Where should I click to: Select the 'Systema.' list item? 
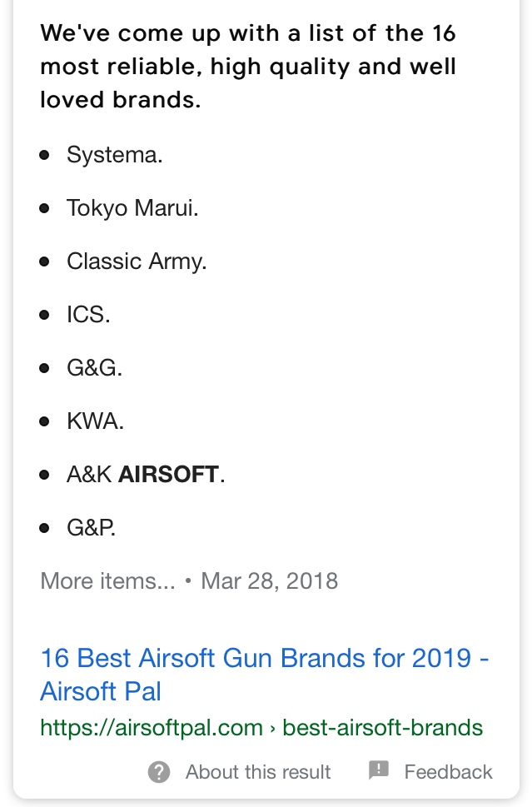(114, 155)
